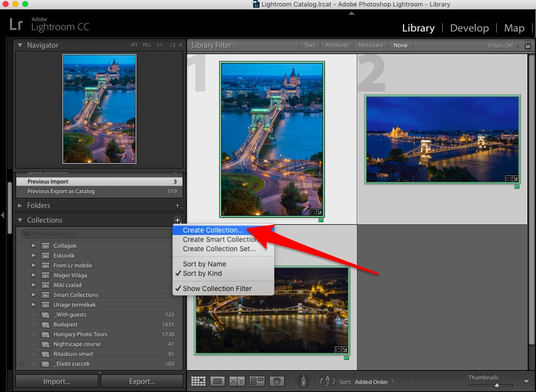This screenshot has height=392, width=536.
Task: Open the Library module tab
Action: pyautogui.click(x=418, y=28)
